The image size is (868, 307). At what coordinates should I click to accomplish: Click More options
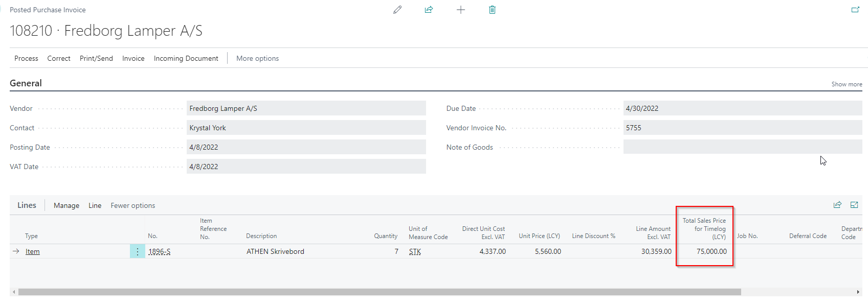coord(257,58)
